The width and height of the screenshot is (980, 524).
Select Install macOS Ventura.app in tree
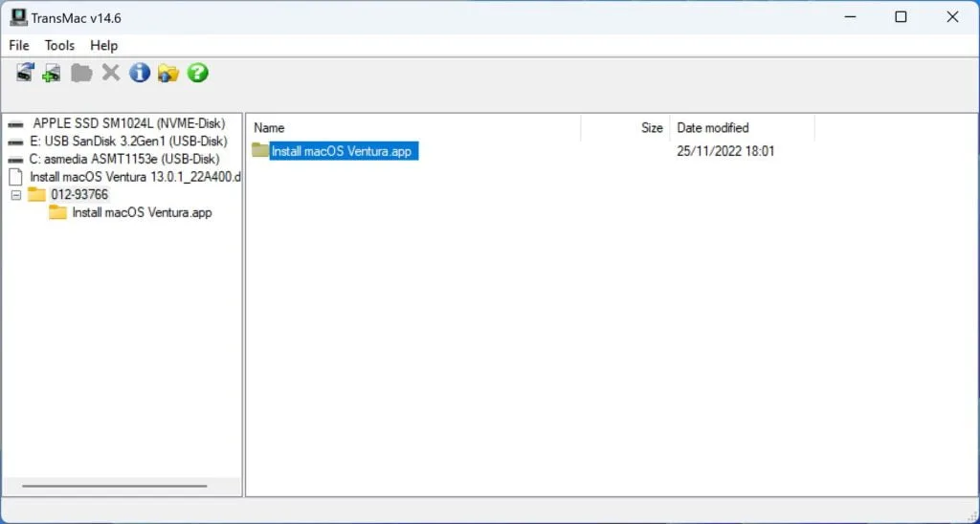click(x=142, y=212)
